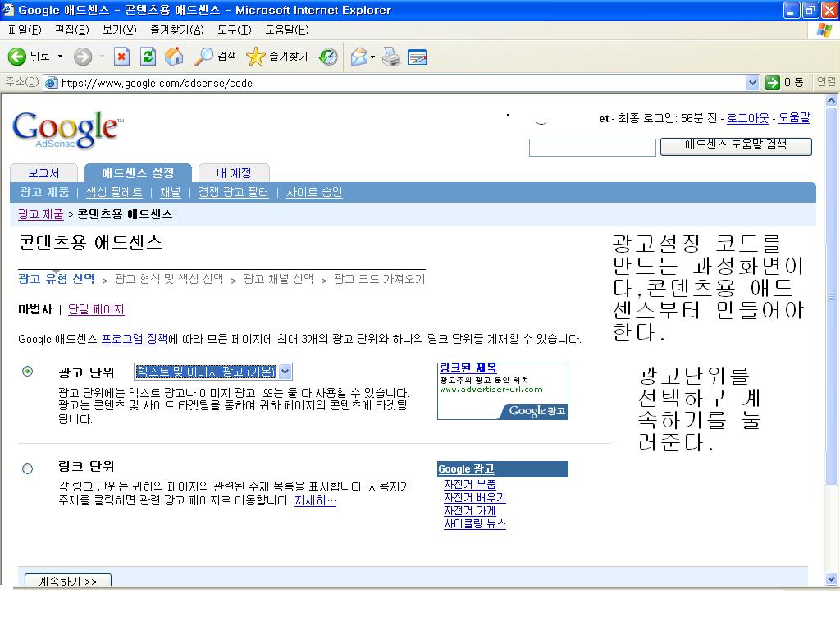Open the 색상 팔레트 sub-navigation link
This screenshot has height=630, width=840.
click(x=114, y=192)
